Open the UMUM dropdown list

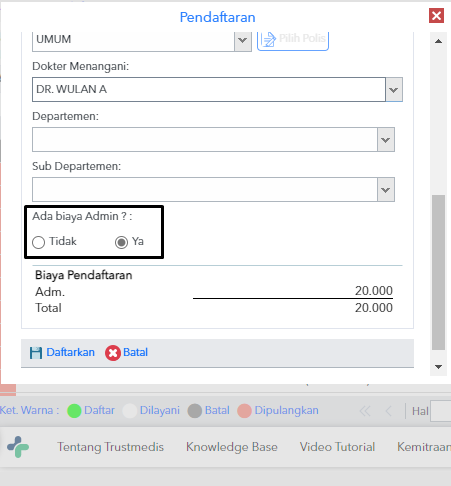[243, 41]
